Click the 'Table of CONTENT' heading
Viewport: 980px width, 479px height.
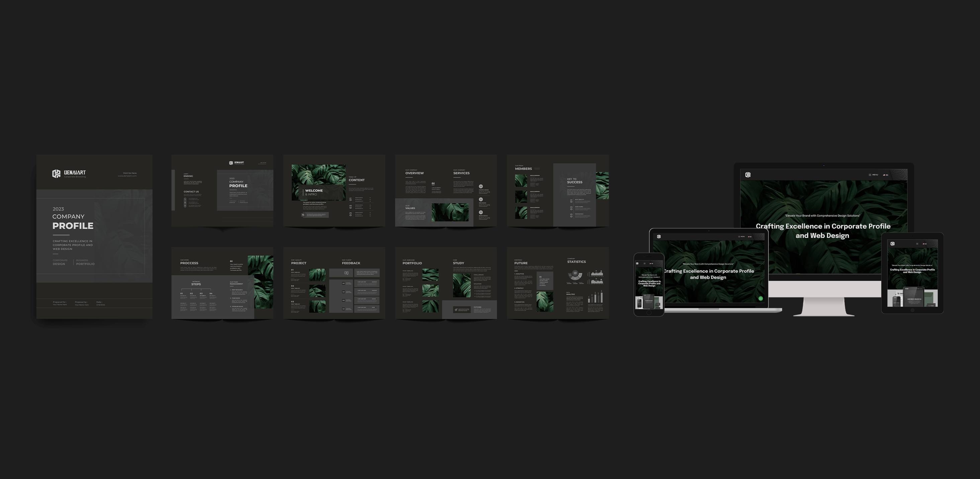point(356,179)
